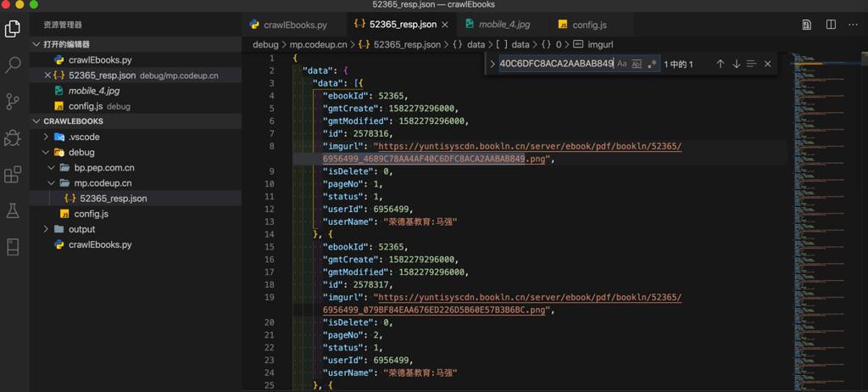Image resolution: width=868 pixels, height=392 pixels.
Task: Open the Search view in activity bar
Action: click(x=13, y=64)
